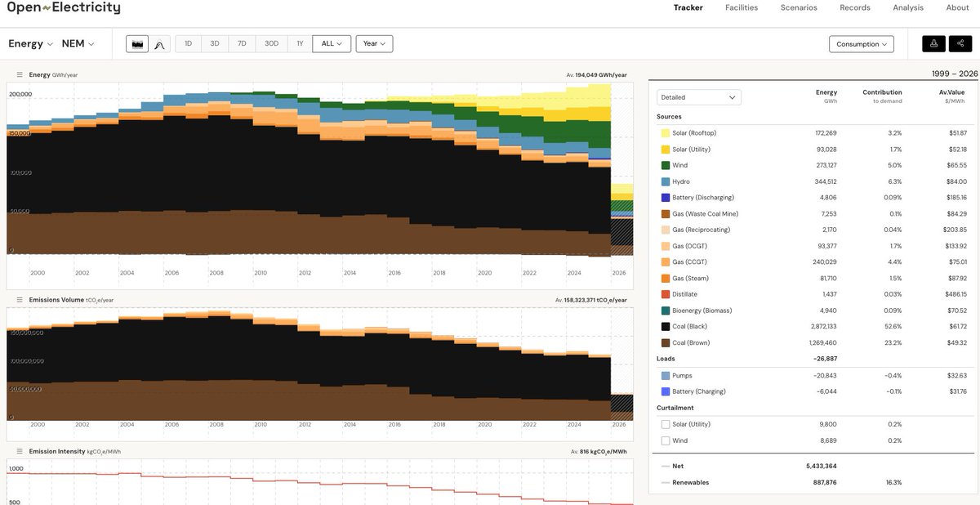Image resolution: width=980 pixels, height=505 pixels.
Task: Open the Emissions Volume chart hamburger menu
Action: click(x=20, y=300)
